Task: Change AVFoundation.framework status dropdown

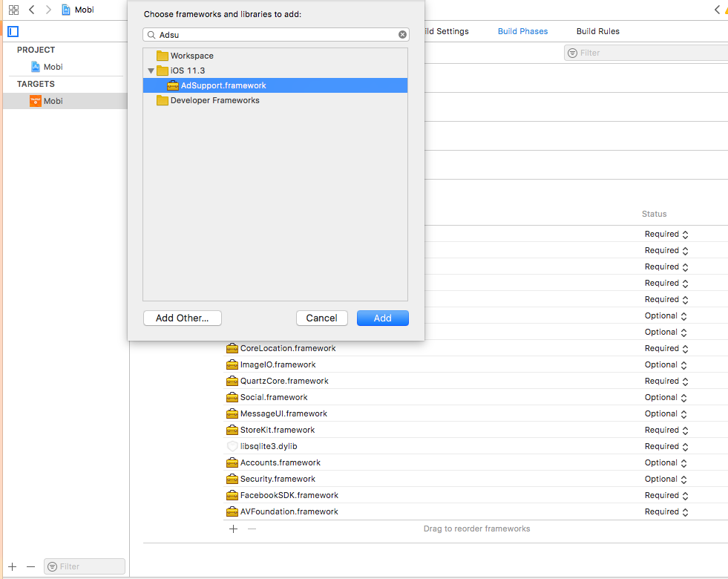Action: [x=666, y=511]
